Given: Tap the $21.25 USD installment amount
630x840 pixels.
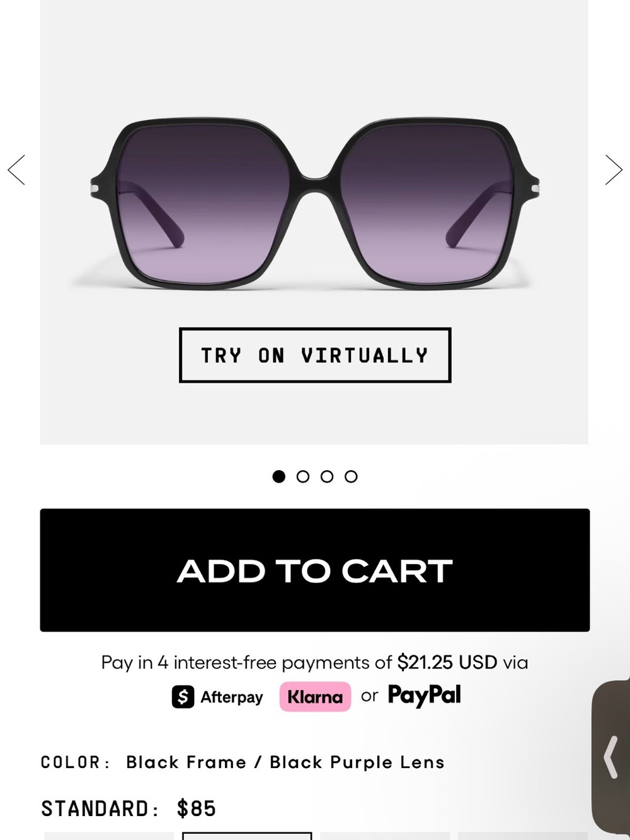Looking at the screenshot, I should [x=447, y=662].
